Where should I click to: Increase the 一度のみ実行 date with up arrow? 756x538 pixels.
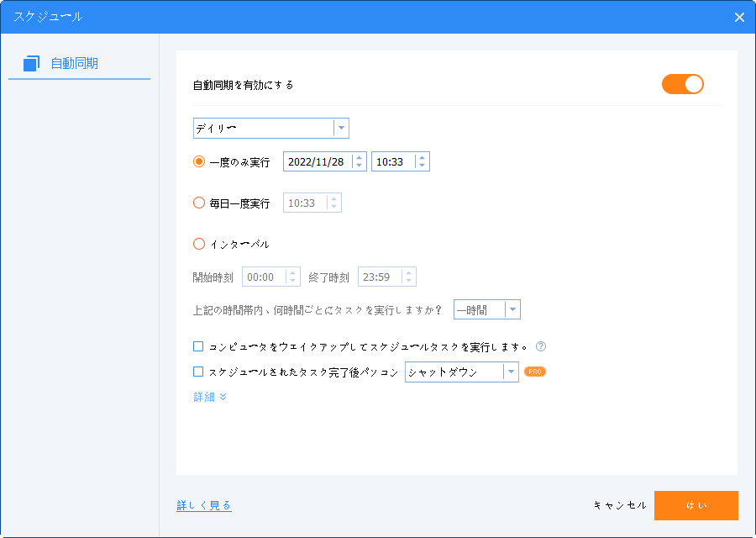click(359, 158)
